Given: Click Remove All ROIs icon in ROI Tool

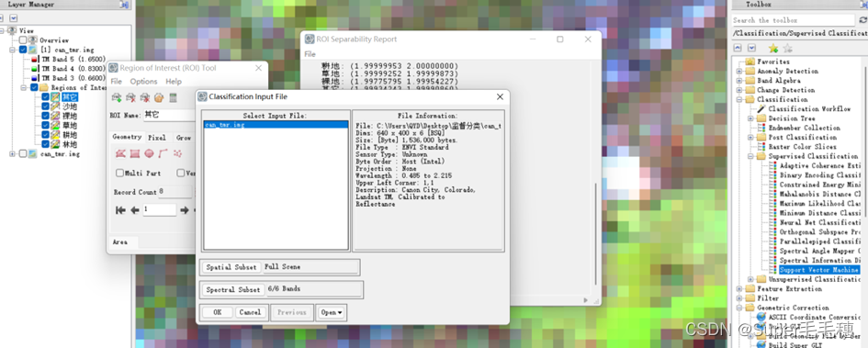Looking at the screenshot, I should pyautogui.click(x=144, y=98).
